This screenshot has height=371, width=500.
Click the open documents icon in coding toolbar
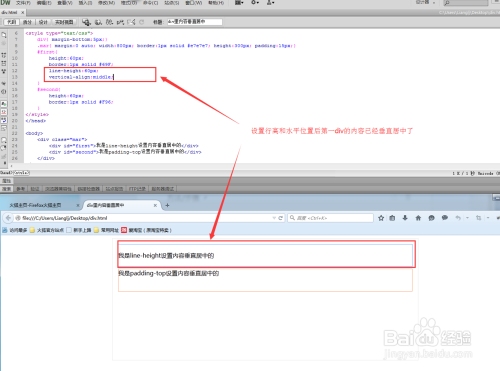click(x=4, y=35)
